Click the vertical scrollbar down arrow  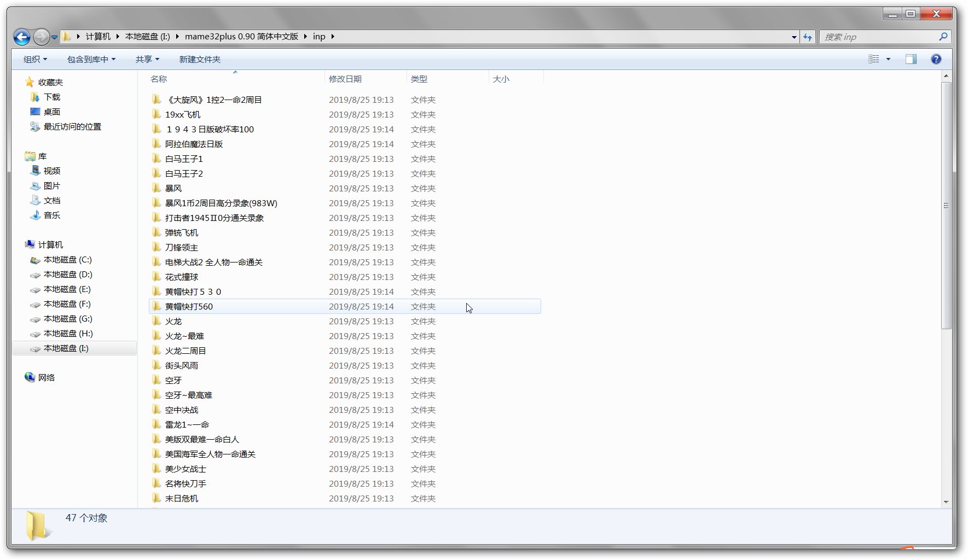coord(946,502)
